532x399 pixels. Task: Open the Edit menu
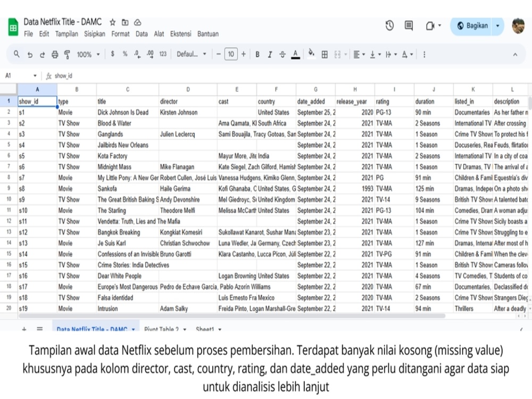[44, 34]
